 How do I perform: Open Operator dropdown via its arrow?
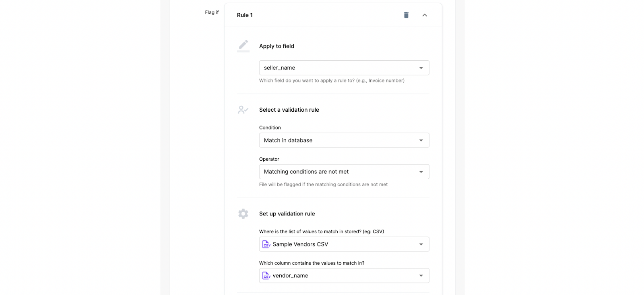(421, 172)
